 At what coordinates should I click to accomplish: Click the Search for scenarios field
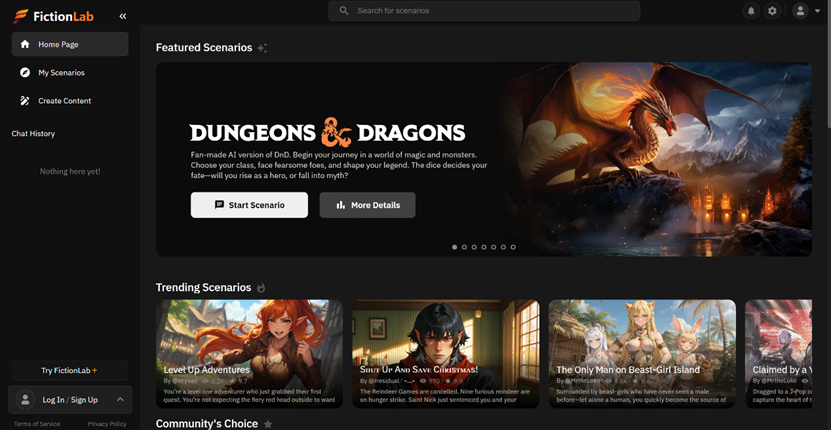(x=484, y=11)
